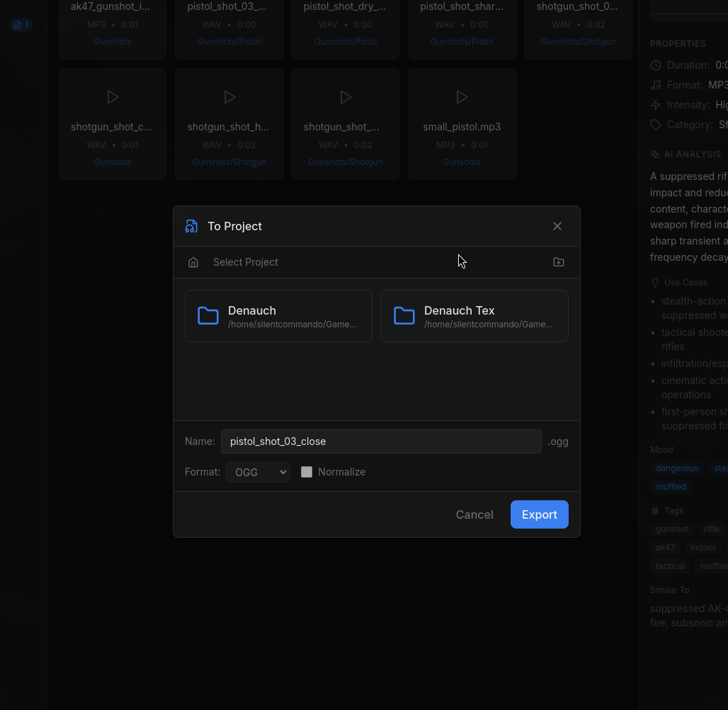This screenshot has width=728, height=710.
Task: Click the sidebar badge showing 1
Action: pyautogui.click(x=21, y=25)
